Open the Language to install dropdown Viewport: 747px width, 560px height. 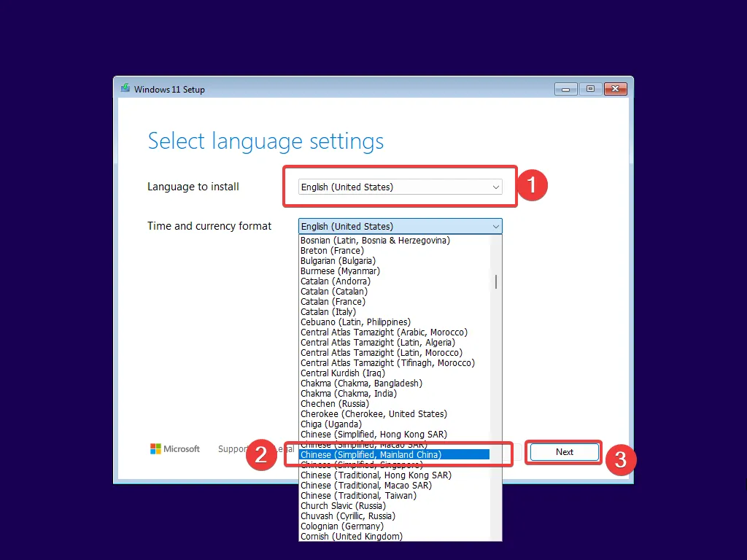(400, 187)
